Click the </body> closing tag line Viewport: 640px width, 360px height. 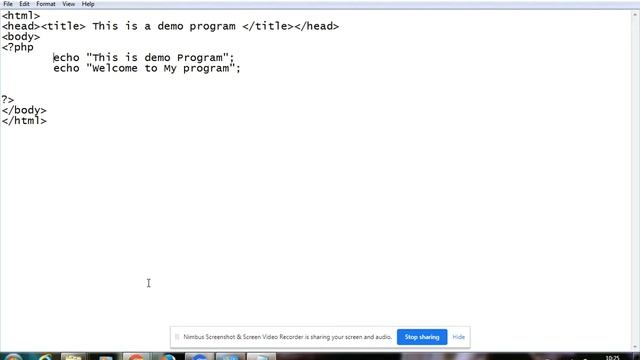coord(24,110)
